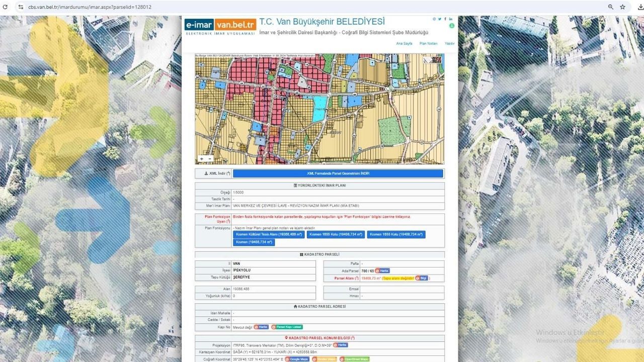The image size is (644, 362).
Task: Open Kısmen Kültürel Tesis Alanı plan function
Action: (269, 234)
